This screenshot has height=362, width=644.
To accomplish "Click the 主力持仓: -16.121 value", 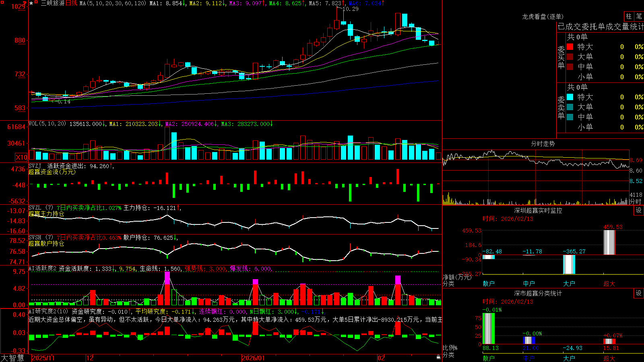I will pyautogui.click(x=150, y=208).
